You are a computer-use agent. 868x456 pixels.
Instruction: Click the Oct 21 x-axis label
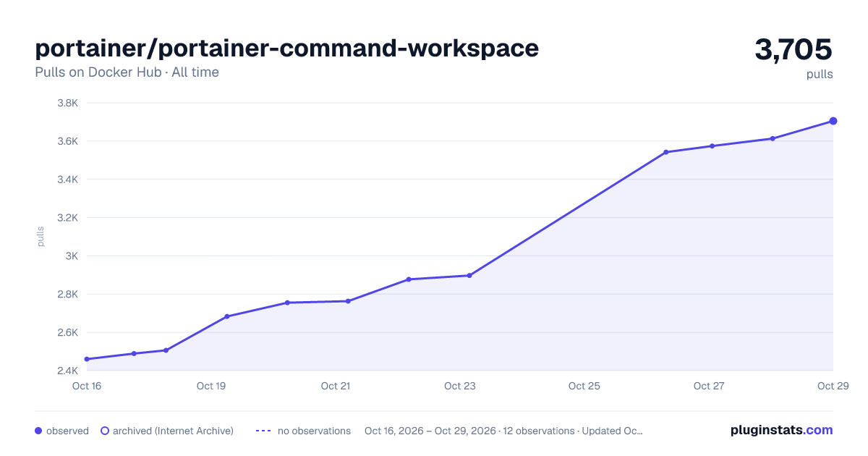[336, 386]
